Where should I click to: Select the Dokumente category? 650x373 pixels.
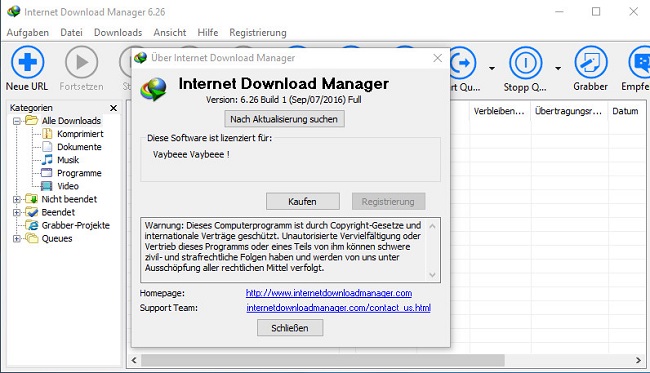pyautogui.click(x=79, y=147)
